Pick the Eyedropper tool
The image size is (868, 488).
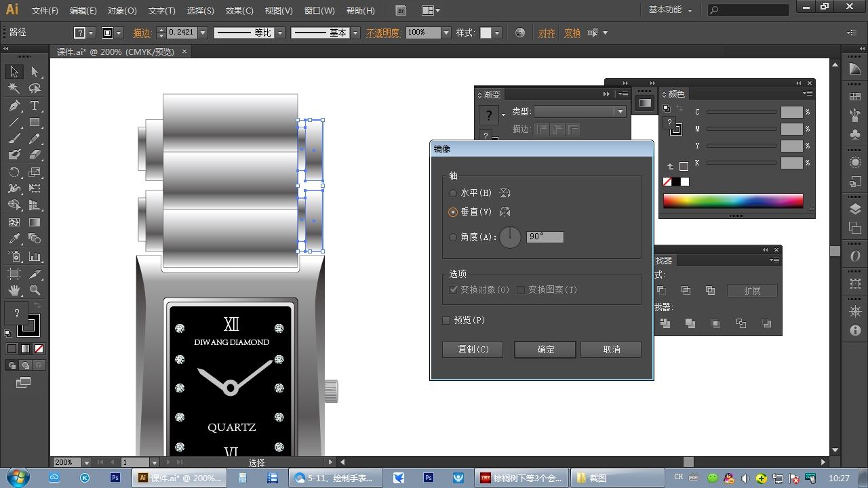point(14,239)
